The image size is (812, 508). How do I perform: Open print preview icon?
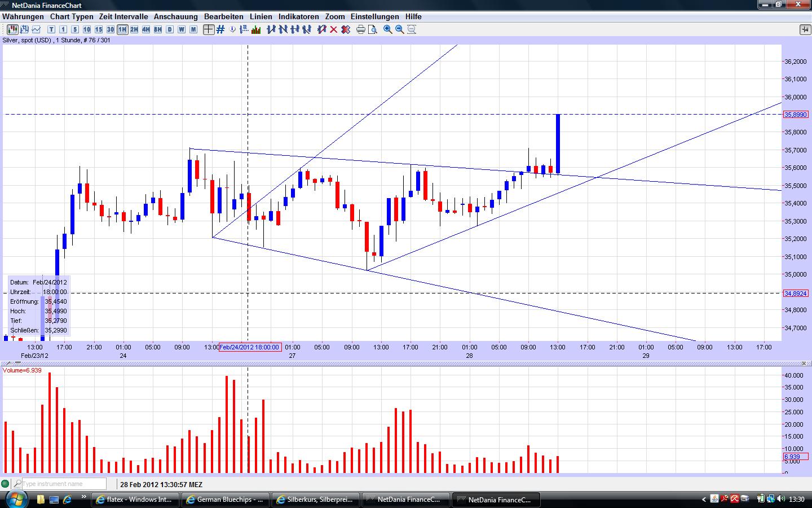pyautogui.click(x=373, y=29)
